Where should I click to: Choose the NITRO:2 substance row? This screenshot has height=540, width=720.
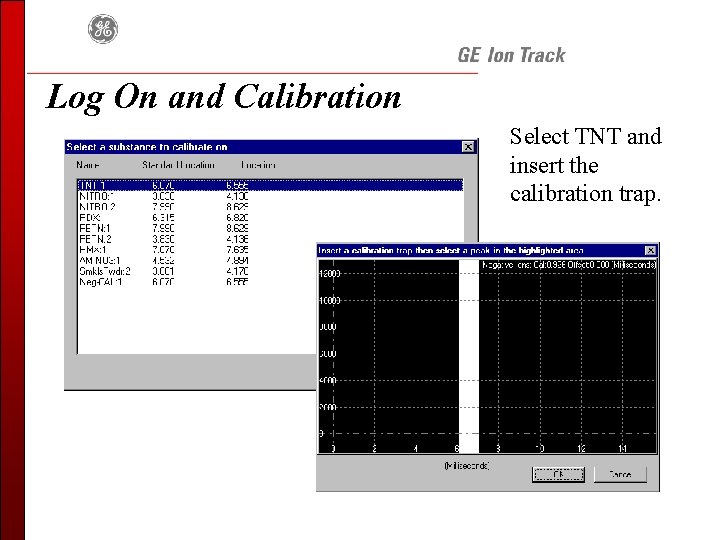270,207
